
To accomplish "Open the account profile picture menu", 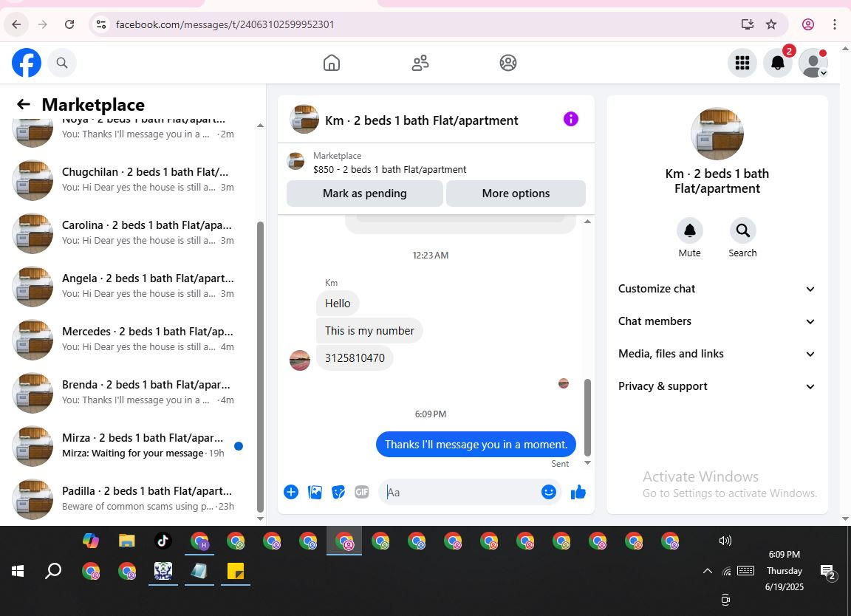I will click(813, 63).
